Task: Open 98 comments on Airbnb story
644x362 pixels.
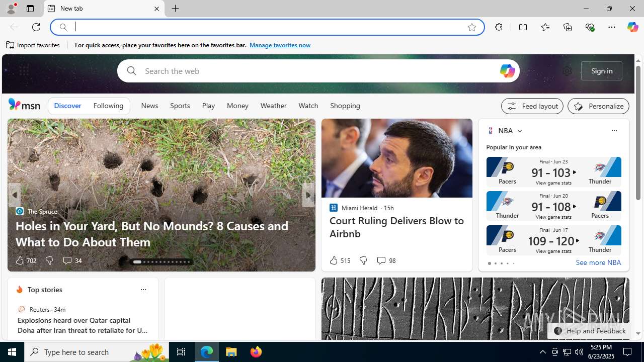Action: click(x=386, y=260)
